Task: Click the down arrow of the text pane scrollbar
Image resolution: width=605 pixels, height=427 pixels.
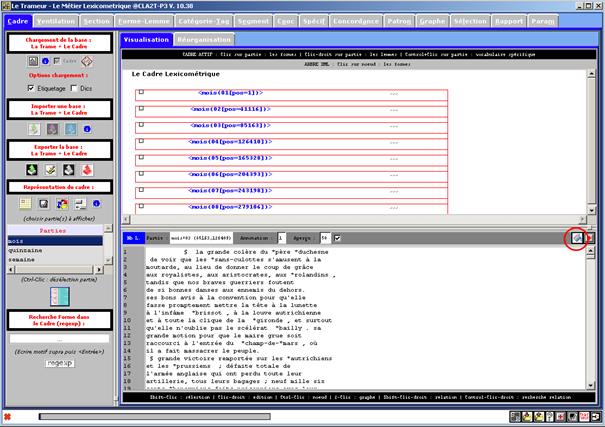Action: (591, 385)
